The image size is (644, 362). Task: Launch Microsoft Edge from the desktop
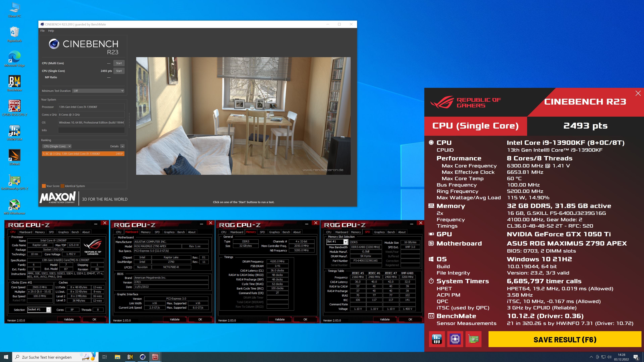coord(14,59)
